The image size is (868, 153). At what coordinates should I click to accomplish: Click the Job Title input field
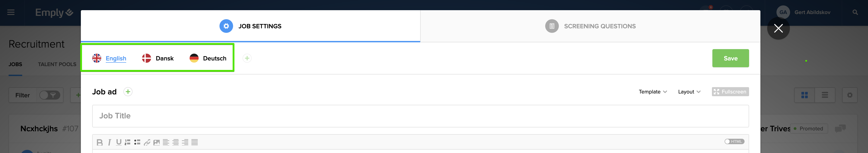click(x=420, y=116)
